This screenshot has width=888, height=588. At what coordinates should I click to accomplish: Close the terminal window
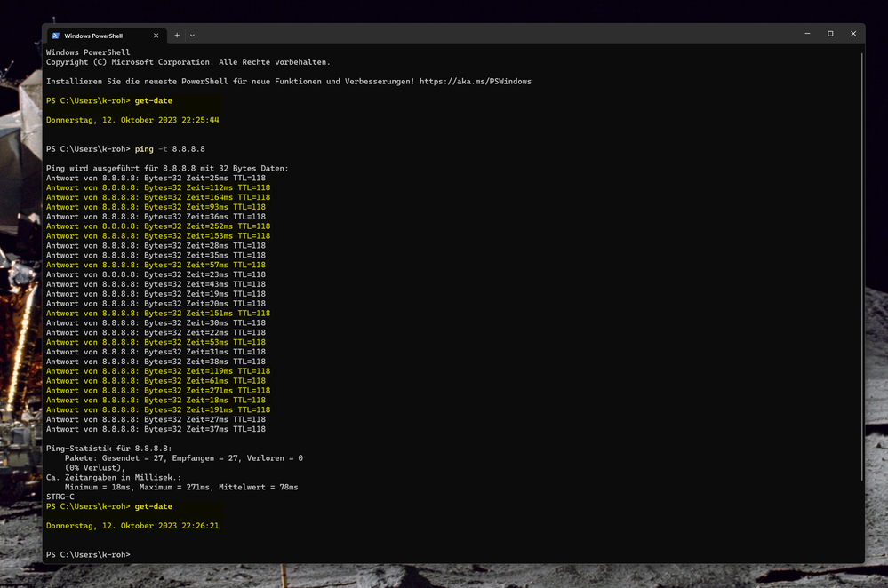853,34
